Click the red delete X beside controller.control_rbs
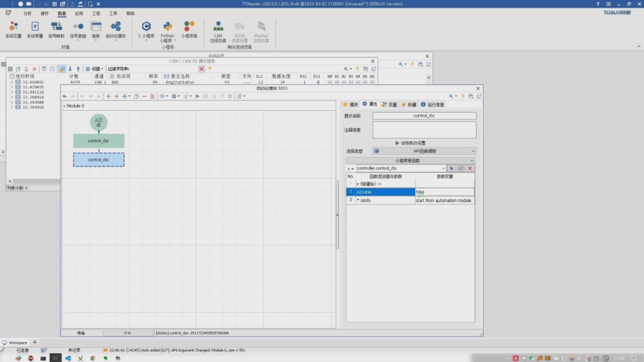 coord(470,169)
